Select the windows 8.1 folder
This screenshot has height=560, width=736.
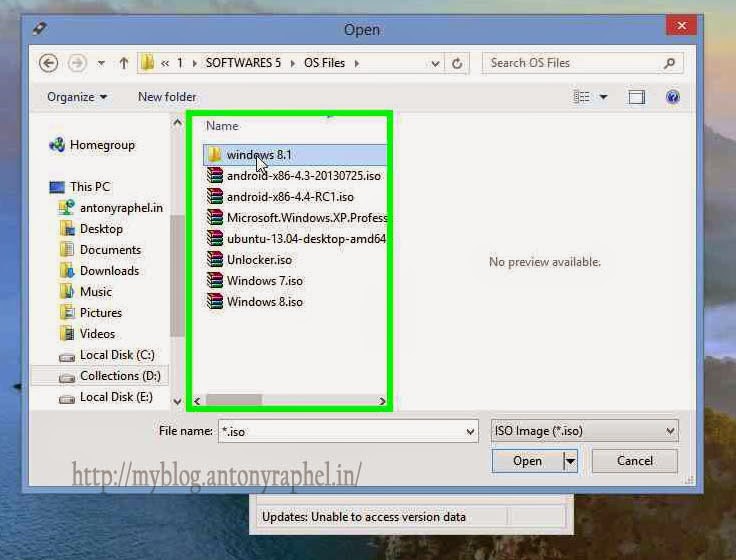tap(295, 154)
